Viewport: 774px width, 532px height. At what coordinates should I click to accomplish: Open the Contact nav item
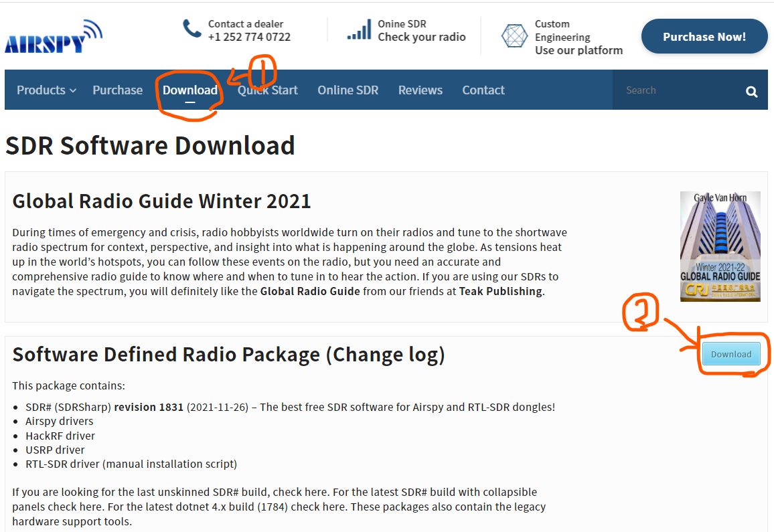(x=483, y=90)
